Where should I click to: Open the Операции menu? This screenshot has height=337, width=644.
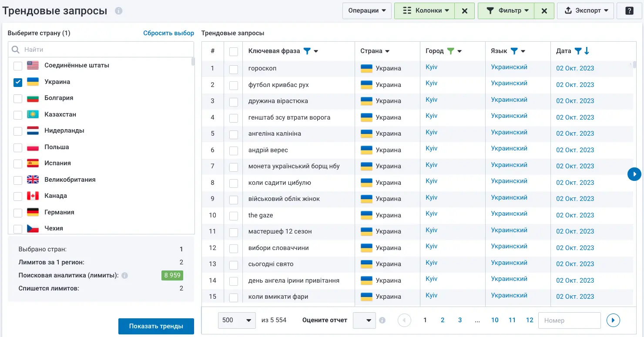pos(367,10)
